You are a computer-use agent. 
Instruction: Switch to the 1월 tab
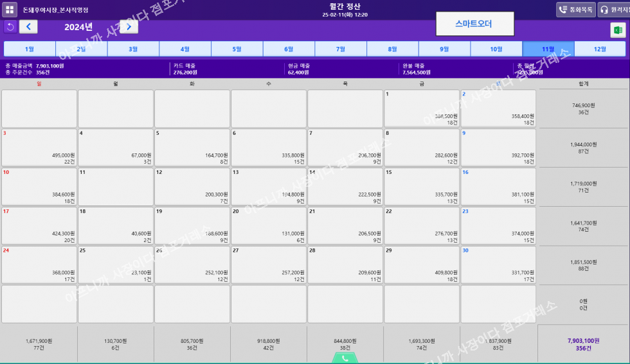pyautogui.click(x=30, y=49)
